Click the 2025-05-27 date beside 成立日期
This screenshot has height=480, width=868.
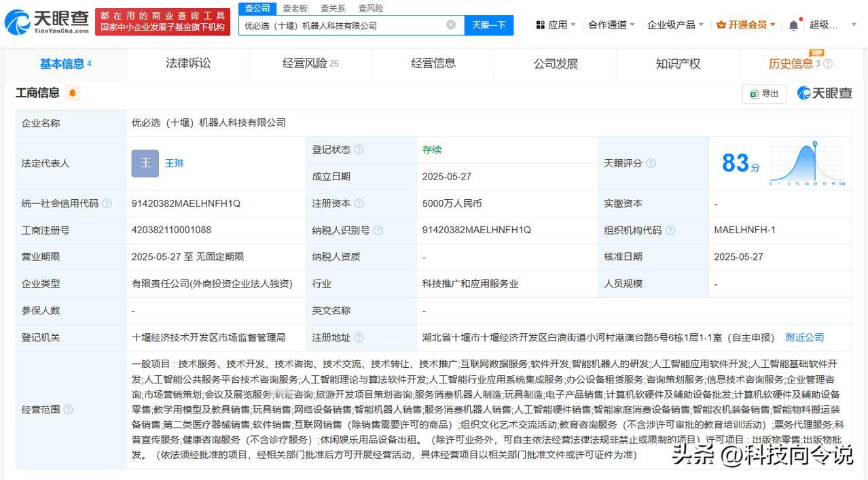click(446, 177)
